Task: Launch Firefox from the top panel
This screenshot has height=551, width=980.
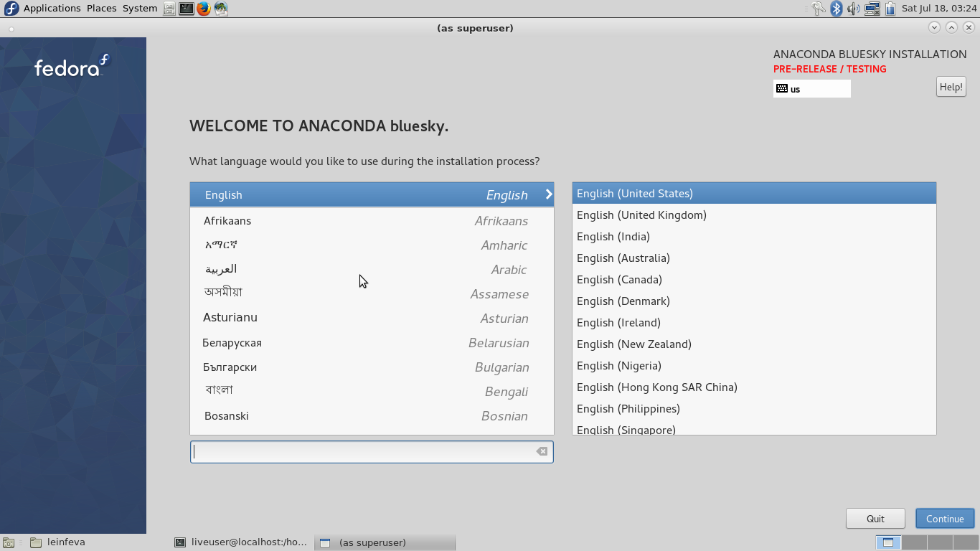Action: (204, 9)
